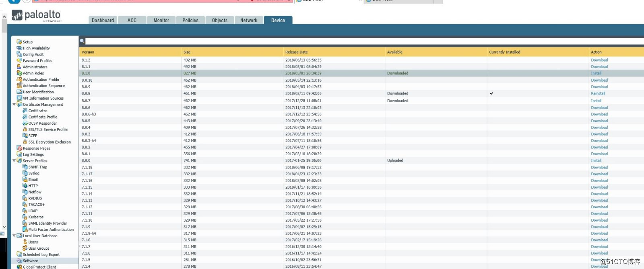This screenshot has height=269, width=644.
Task: Click the Administrators icon
Action: pos(19,67)
